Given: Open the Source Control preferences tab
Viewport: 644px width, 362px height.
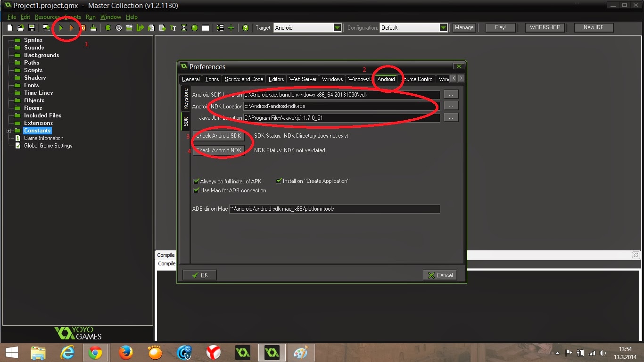Looking at the screenshot, I should tap(417, 79).
